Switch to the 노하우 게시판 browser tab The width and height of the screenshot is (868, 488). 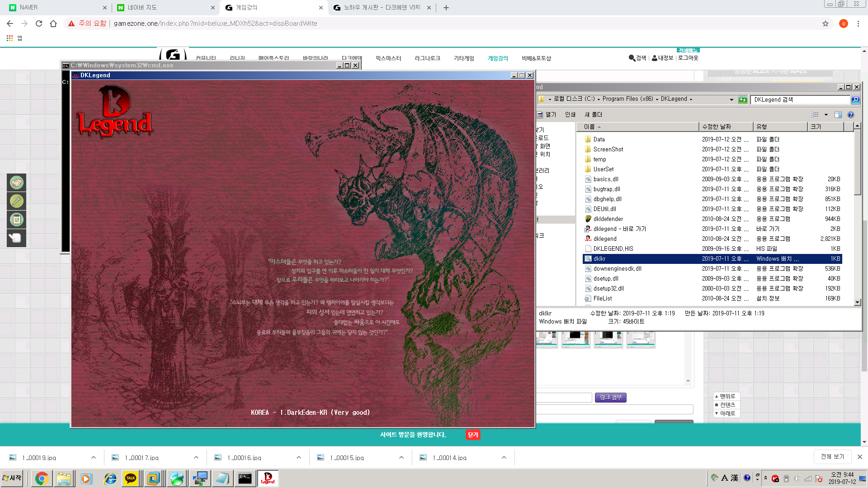(x=382, y=8)
